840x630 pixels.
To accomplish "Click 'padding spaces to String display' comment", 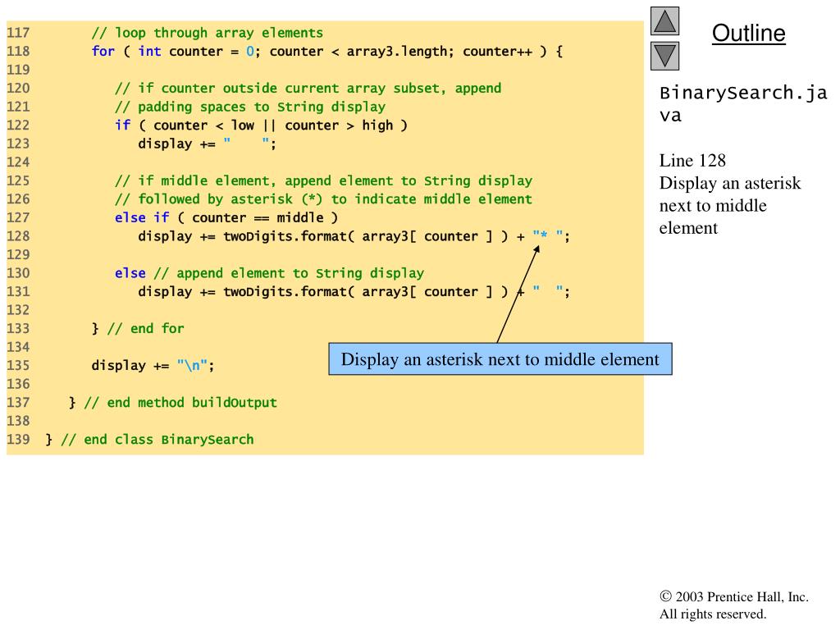I will coord(250,107).
